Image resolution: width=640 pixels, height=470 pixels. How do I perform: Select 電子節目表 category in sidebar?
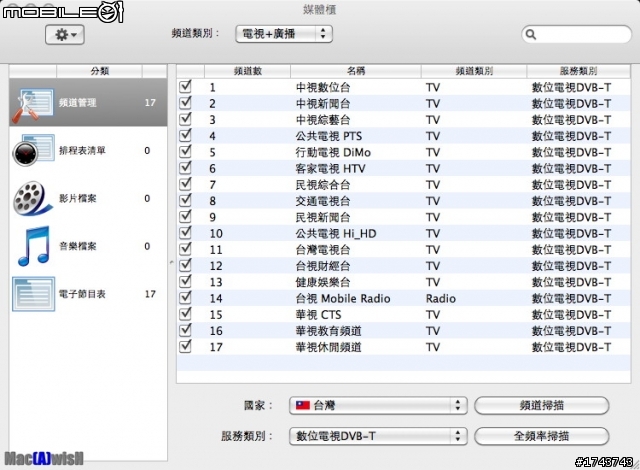point(88,294)
